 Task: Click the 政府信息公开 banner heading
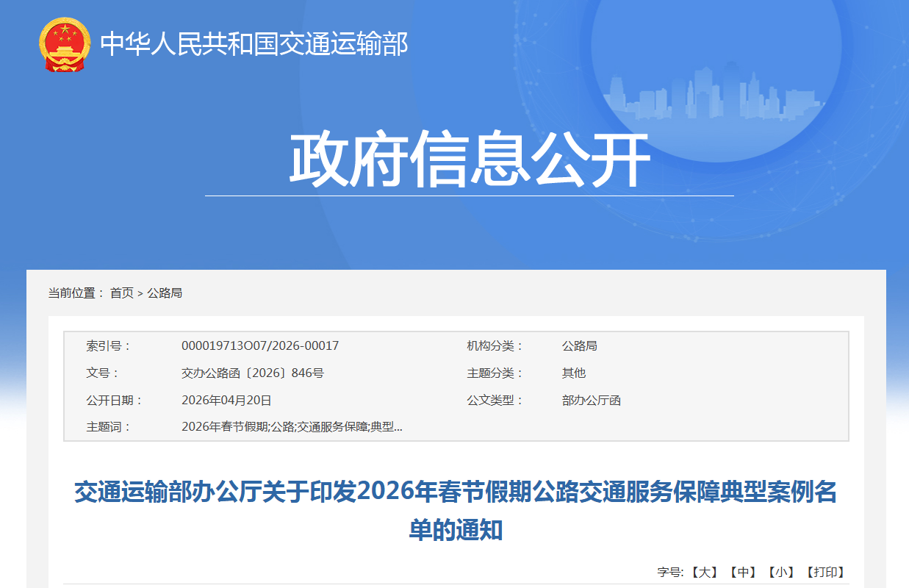tap(469, 160)
